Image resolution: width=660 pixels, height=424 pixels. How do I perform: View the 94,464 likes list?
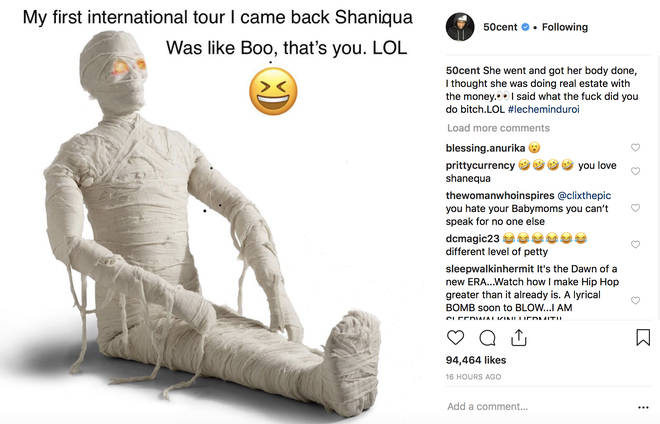[476, 360]
